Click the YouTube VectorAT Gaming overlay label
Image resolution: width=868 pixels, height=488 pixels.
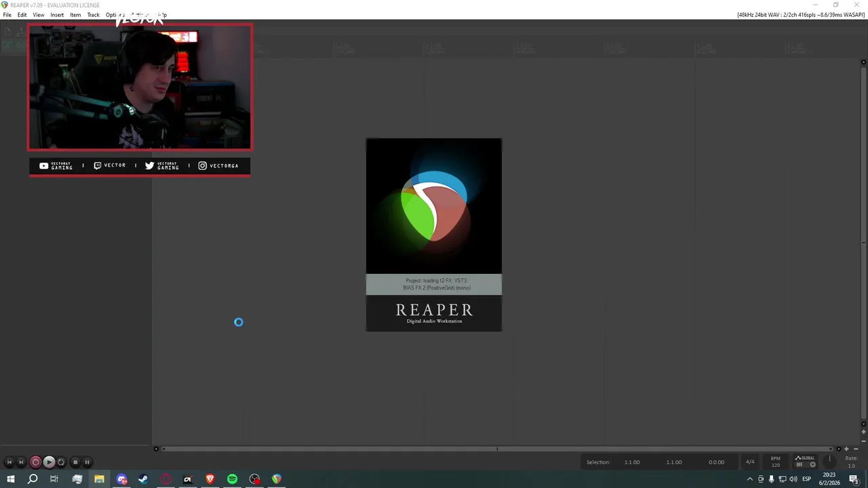pyautogui.click(x=56, y=165)
